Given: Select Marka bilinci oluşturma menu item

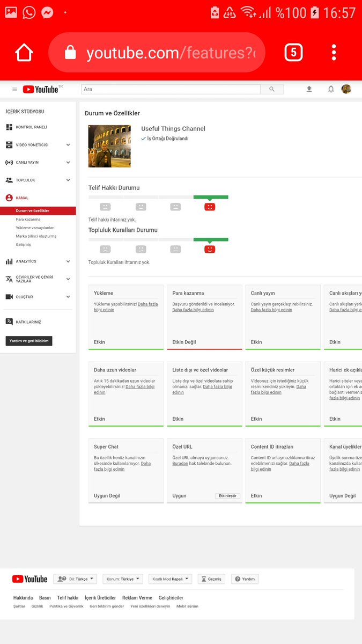Looking at the screenshot, I should [x=36, y=236].
